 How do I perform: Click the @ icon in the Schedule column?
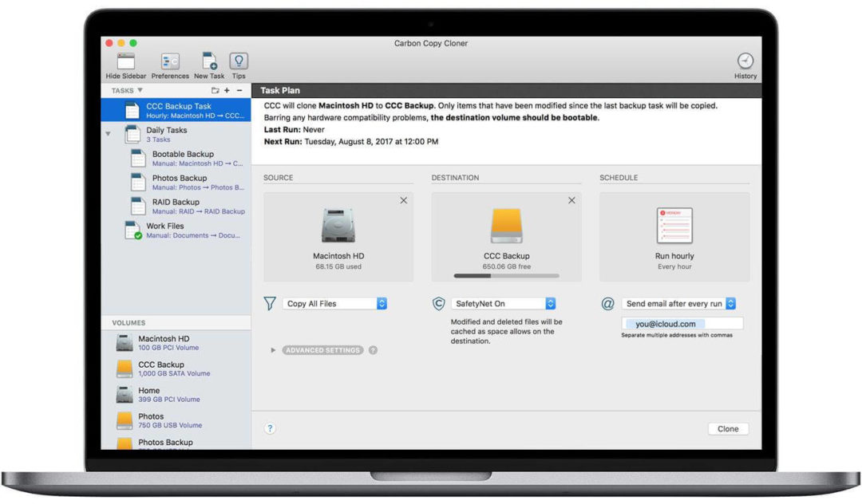click(607, 304)
